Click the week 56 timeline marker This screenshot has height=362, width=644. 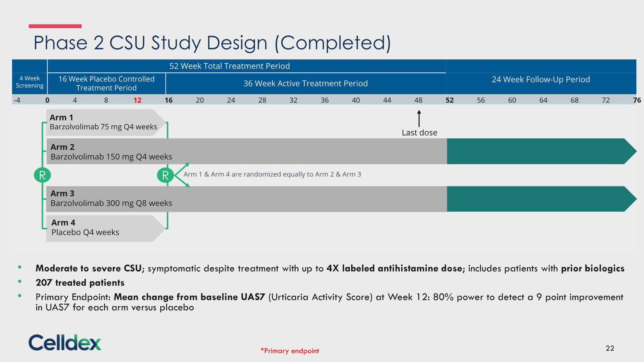coord(481,100)
